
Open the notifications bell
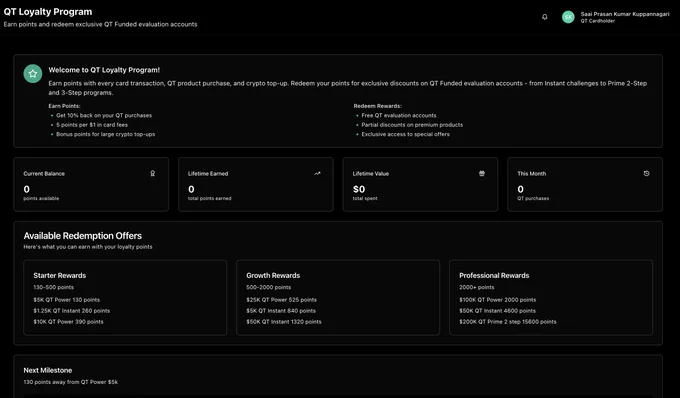[545, 17]
